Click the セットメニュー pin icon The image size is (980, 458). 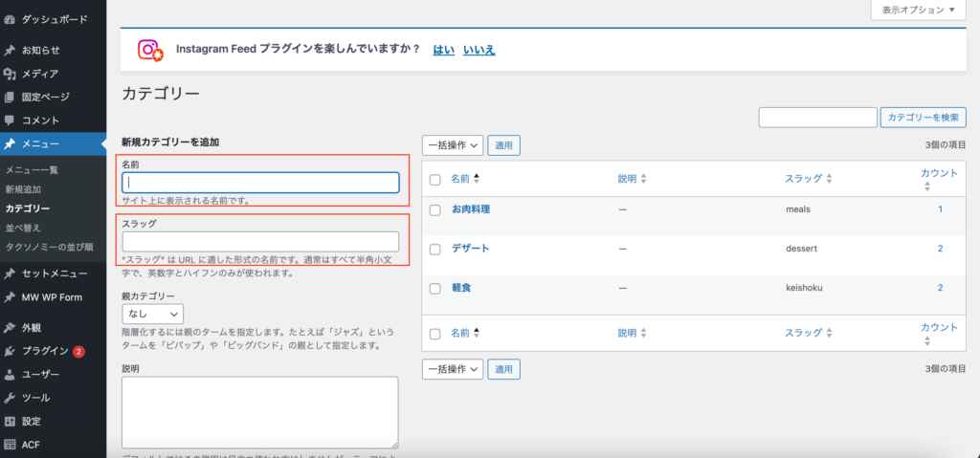9,273
